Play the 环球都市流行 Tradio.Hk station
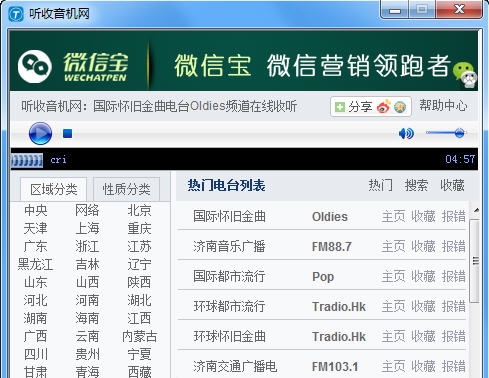Screen dimensions: 489x378 (229, 307)
